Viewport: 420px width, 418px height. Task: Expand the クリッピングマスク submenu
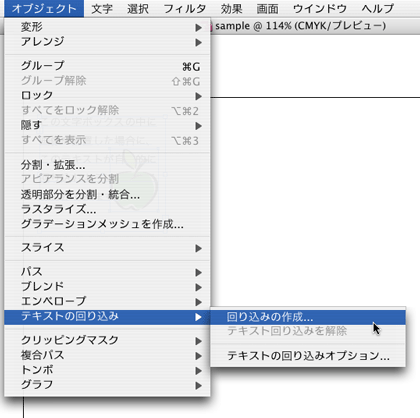click(107, 340)
